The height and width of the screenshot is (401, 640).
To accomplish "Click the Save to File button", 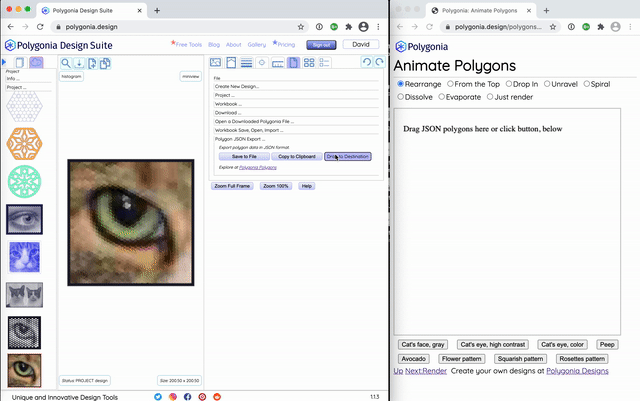I will (x=244, y=156).
